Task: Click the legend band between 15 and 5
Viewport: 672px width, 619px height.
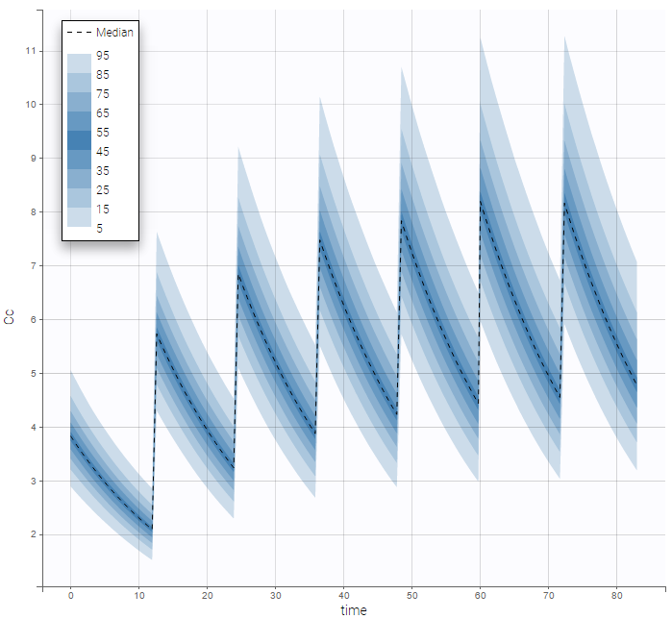Action: click(79, 217)
